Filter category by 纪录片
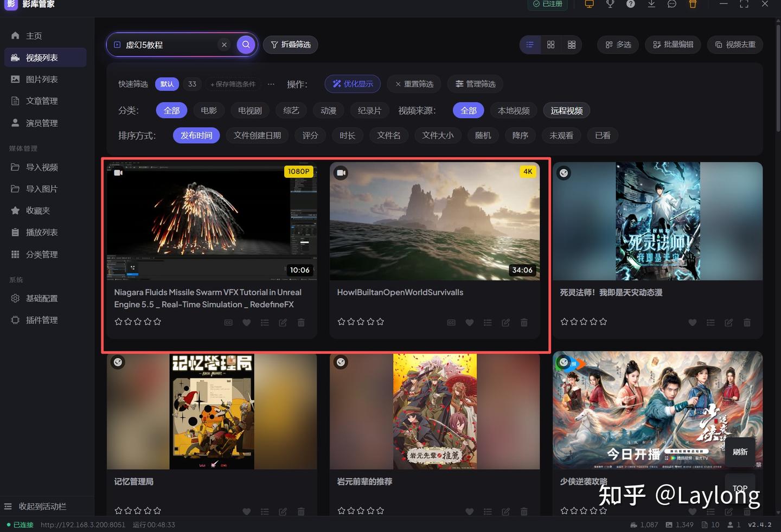 (x=370, y=111)
